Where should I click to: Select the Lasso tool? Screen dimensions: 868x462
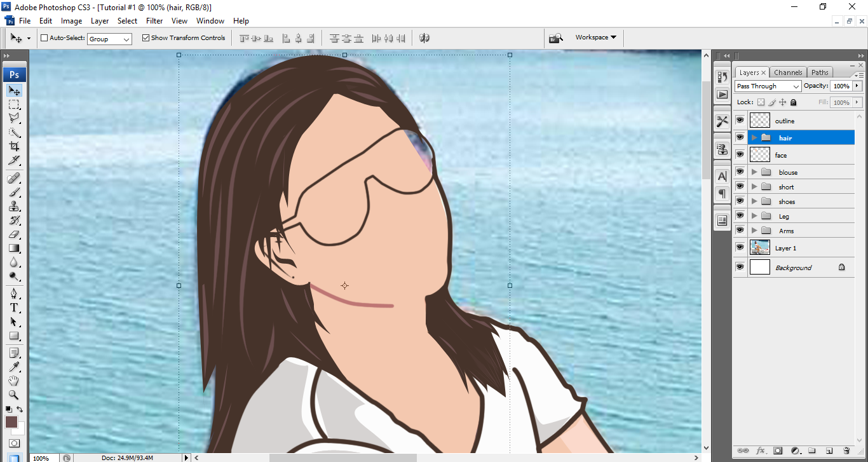point(14,119)
